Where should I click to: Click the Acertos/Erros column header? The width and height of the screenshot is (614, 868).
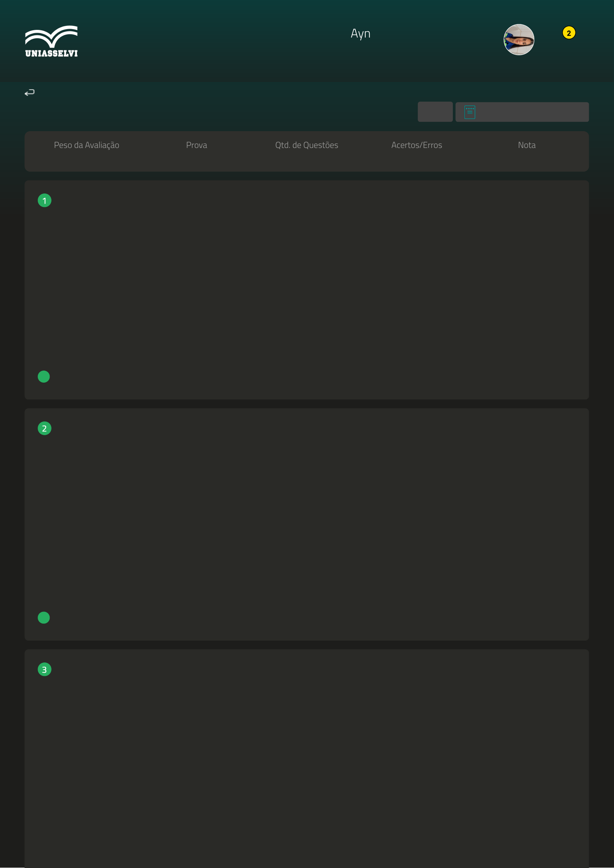pos(416,145)
